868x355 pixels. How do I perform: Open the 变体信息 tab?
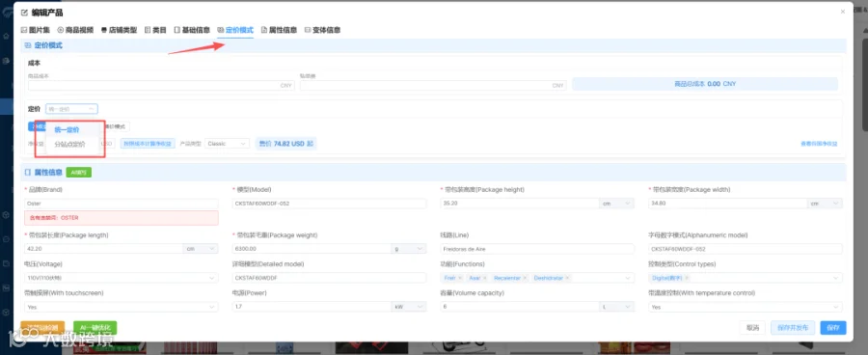(x=323, y=30)
